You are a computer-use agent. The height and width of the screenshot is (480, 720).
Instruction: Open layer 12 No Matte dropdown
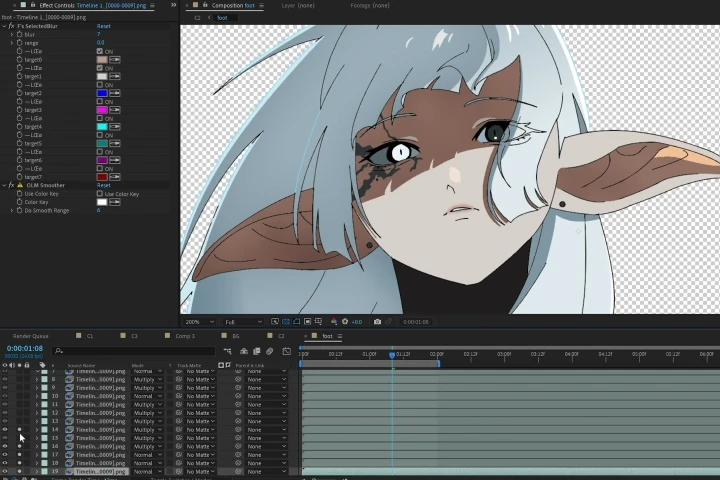(200, 413)
